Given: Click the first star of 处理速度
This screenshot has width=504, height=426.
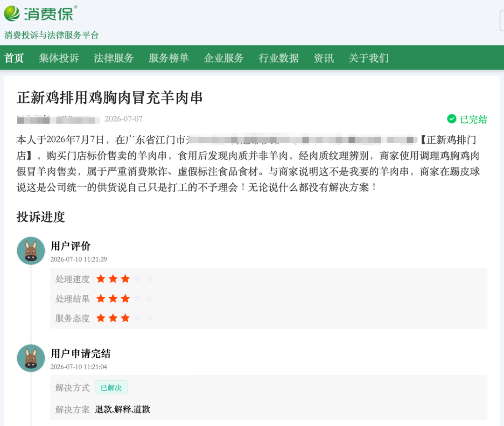Looking at the screenshot, I should pyautogui.click(x=101, y=279).
